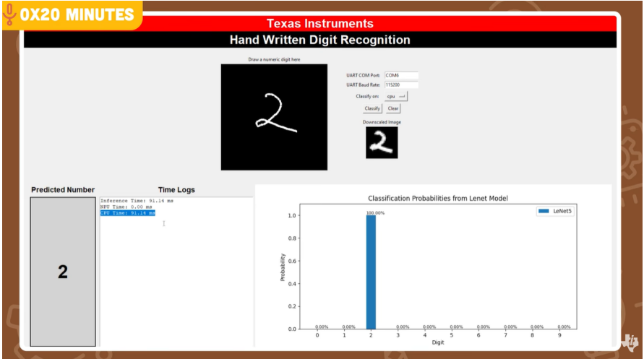Click the 'UART COM Port:' label

click(x=363, y=76)
